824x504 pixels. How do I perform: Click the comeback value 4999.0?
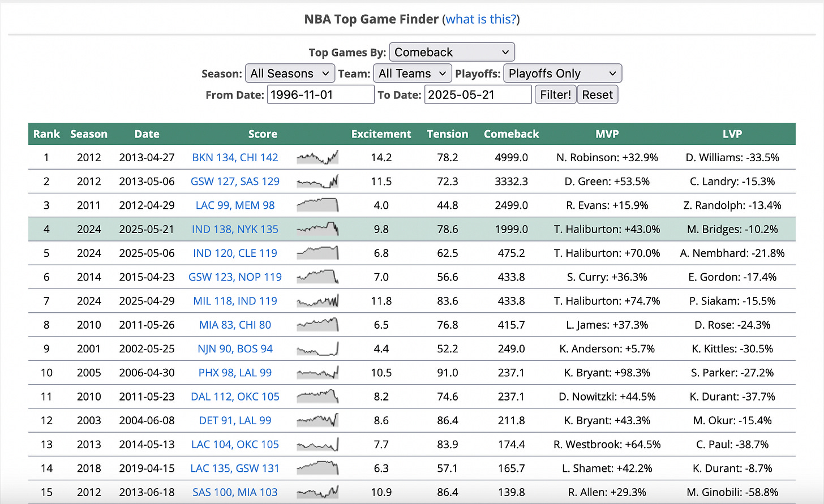[512, 157]
